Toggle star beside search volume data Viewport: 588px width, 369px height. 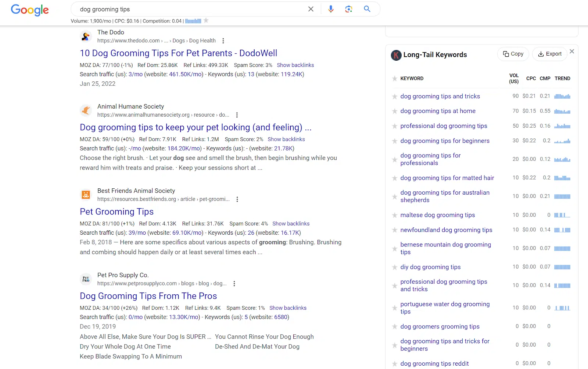[x=206, y=21]
